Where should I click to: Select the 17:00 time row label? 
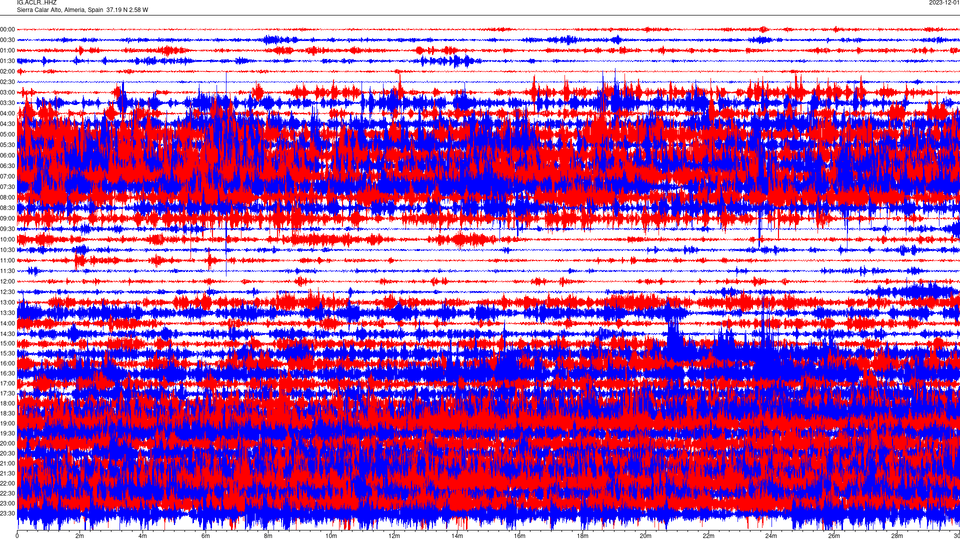tap(7, 383)
